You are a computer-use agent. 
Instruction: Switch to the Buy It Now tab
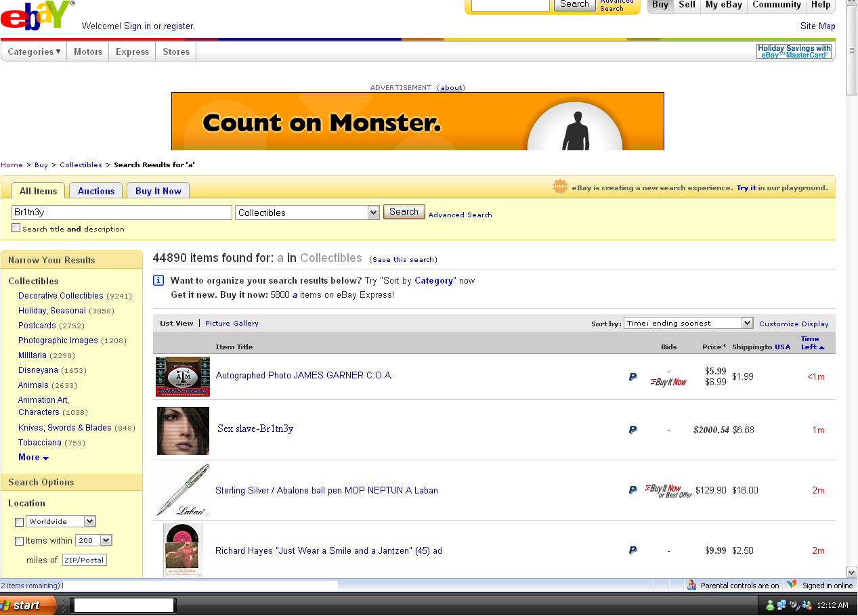(158, 191)
